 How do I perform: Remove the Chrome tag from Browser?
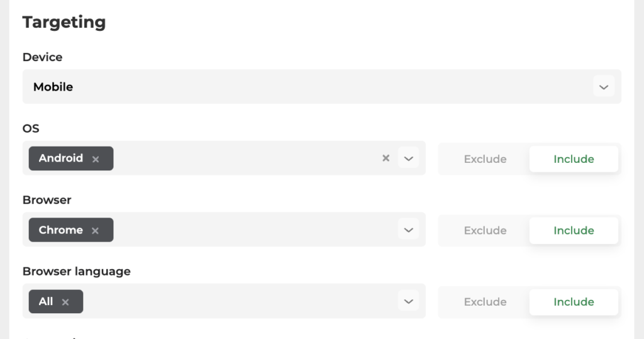(95, 231)
